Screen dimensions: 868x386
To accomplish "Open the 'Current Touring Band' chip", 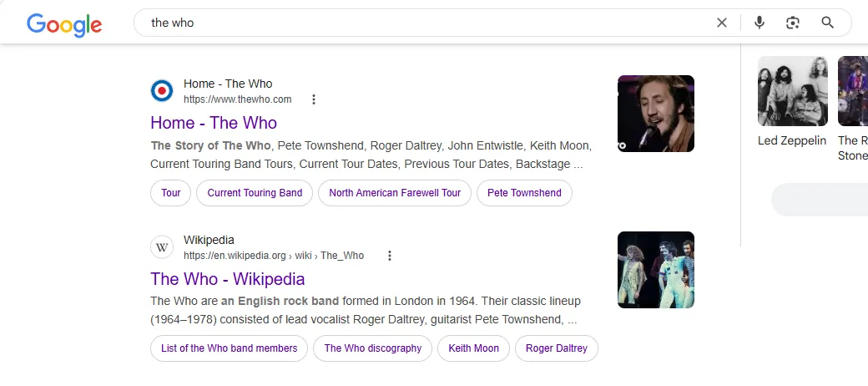I will click(x=255, y=193).
